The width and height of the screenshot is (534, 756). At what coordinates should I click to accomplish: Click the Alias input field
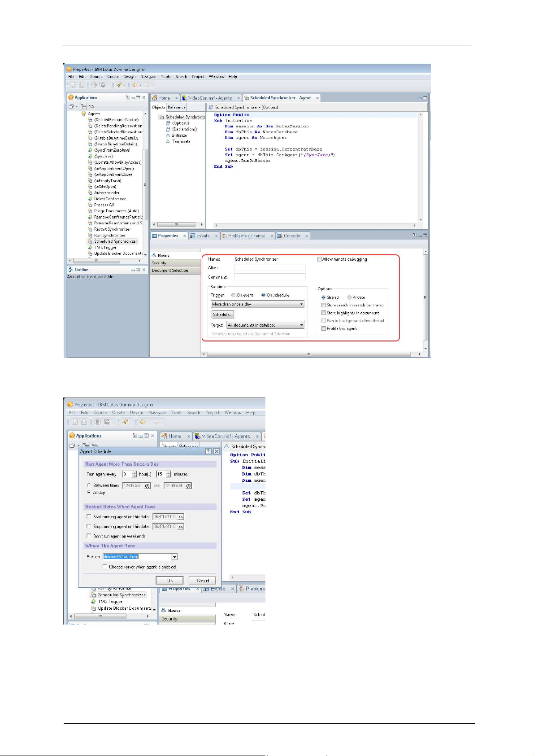point(269,268)
